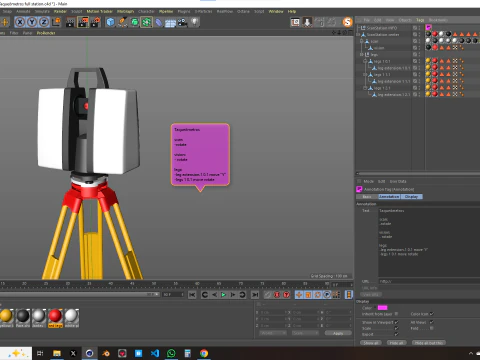480x360 pixels.
Task: Click the green Array modeling icon
Action: [x=146, y=22]
